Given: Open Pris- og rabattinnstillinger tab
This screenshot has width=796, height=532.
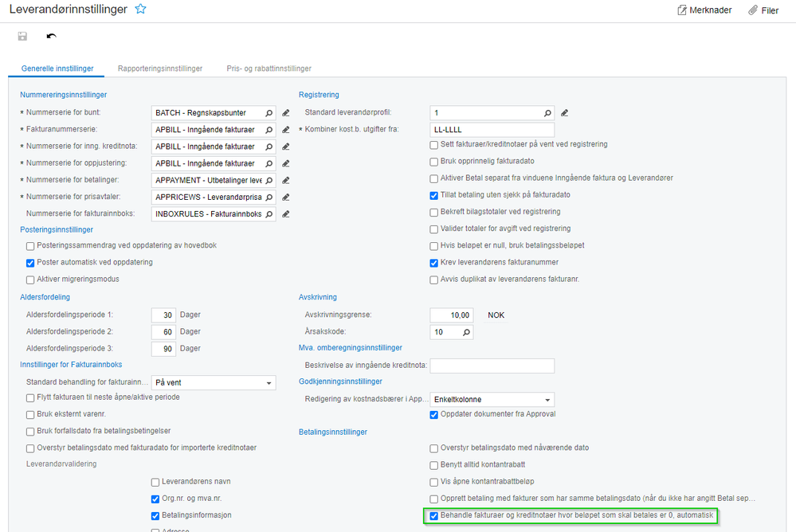Looking at the screenshot, I should point(269,68).
